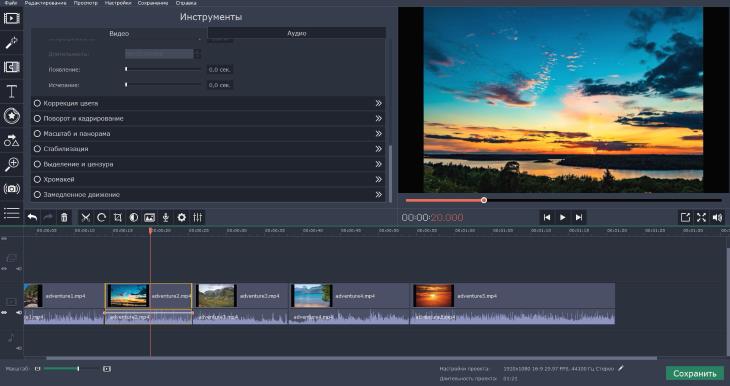Select the adventure5.mp4 sunset clip
Screen dimensions: 730x386
[513, 296]
